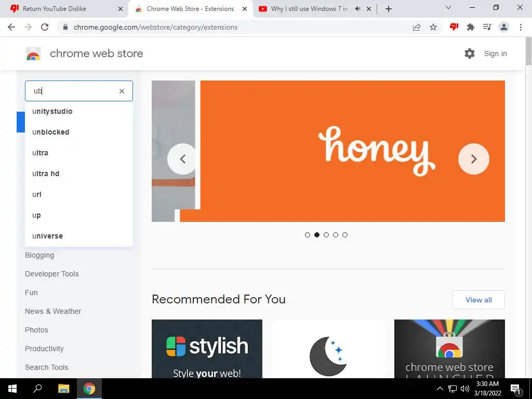Choose the up search suggestion
Viewport: 532px width, 399px height.
pos(79,215)
